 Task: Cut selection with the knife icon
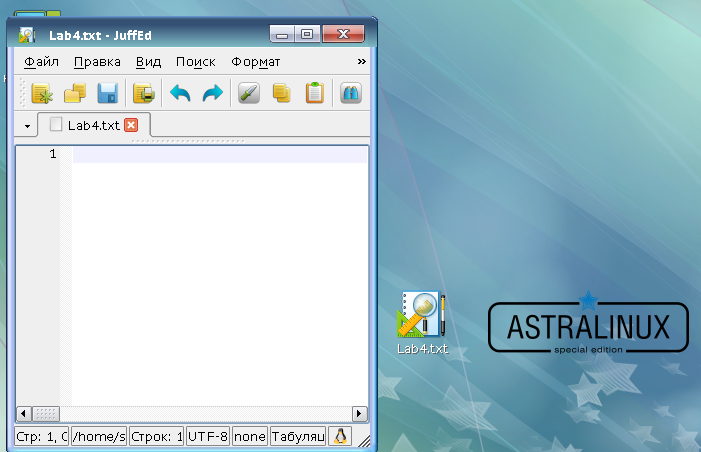click(x=249, y=93)
